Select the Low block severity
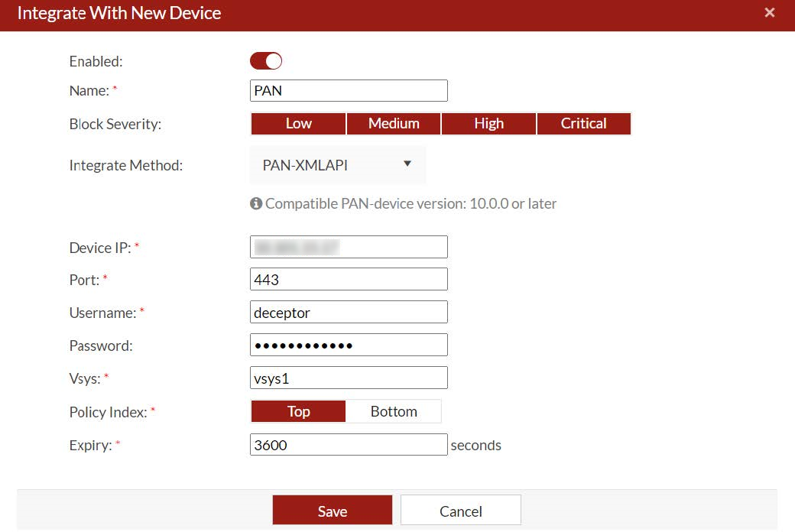The image size is (795, 532). [x=297, y=123]
